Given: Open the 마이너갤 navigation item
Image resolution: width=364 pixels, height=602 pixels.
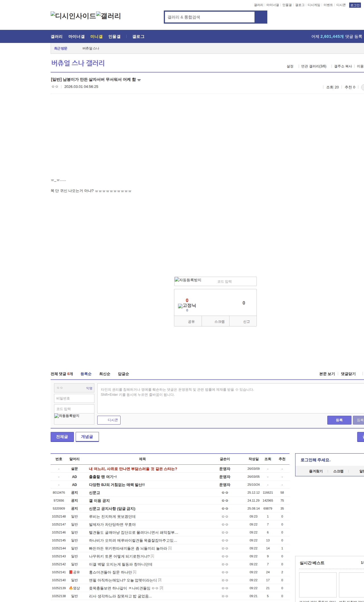Looking at the screenshot, I should pyautogui.click(x=76, y=37).
